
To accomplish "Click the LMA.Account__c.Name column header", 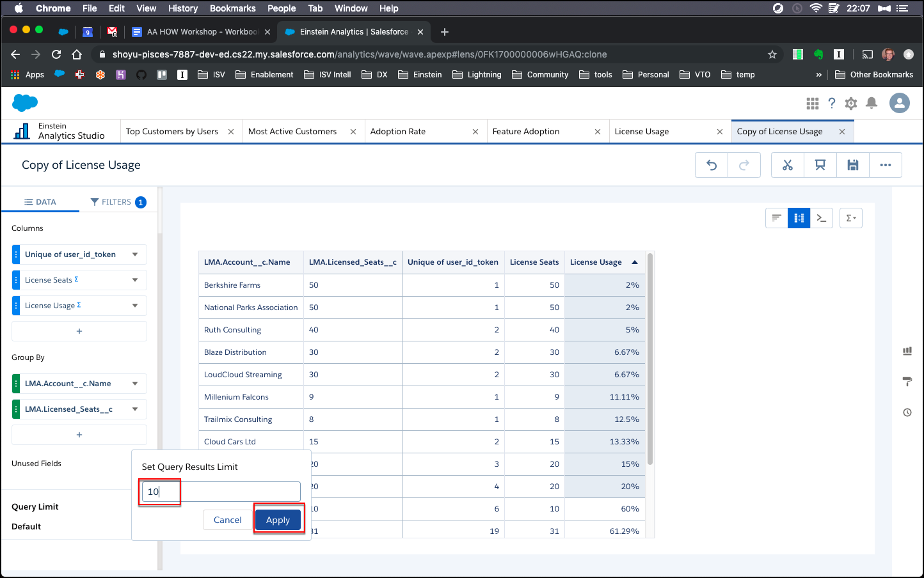I will 251,262.
